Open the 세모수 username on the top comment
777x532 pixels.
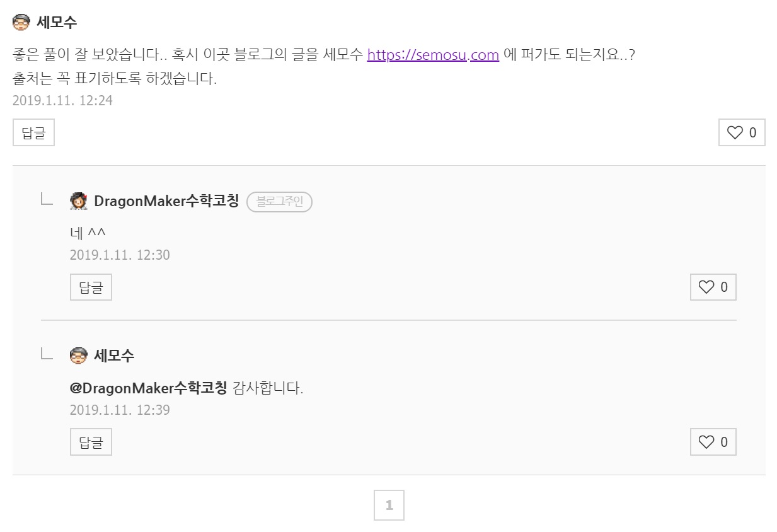click(57, 23)
